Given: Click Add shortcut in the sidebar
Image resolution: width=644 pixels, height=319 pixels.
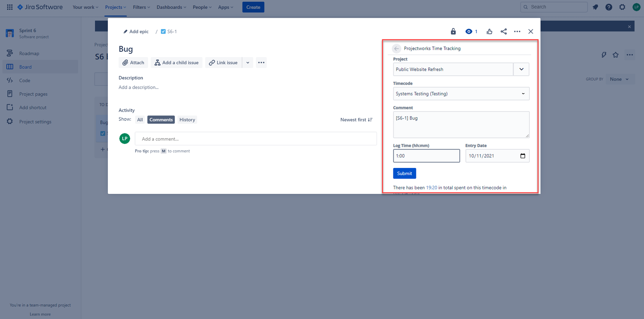Looking at the screenshot, I should coord(40,107).
